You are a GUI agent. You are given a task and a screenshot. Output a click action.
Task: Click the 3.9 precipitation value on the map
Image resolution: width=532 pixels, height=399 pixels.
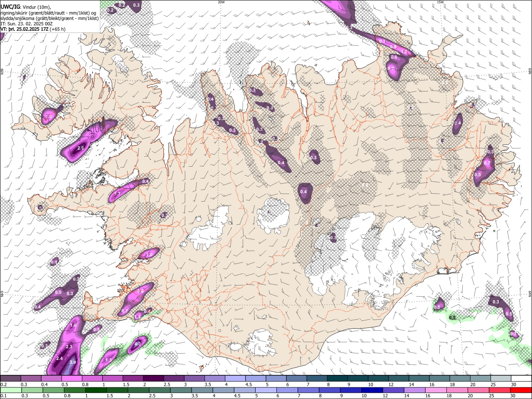click(73, 362)
